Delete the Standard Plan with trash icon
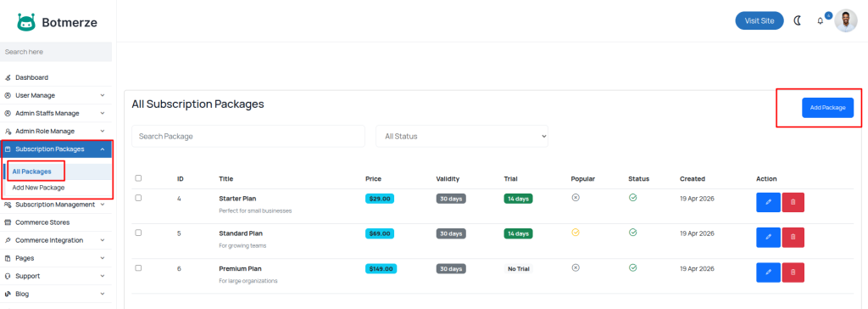This screenshot has width=868, height=309. (x=793, y=238)
